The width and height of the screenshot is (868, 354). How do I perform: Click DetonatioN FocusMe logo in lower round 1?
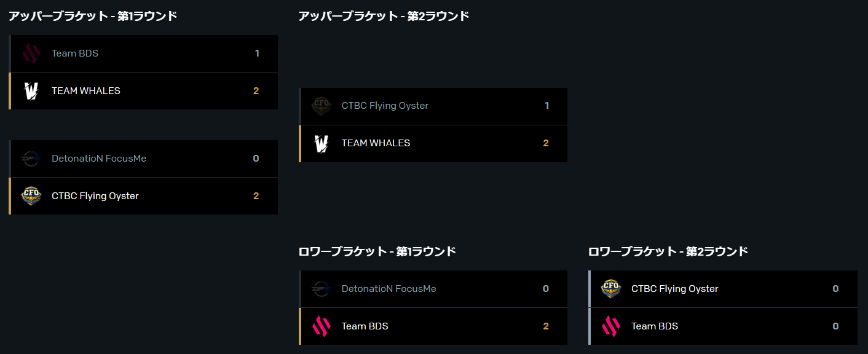[x=322, y=289]
